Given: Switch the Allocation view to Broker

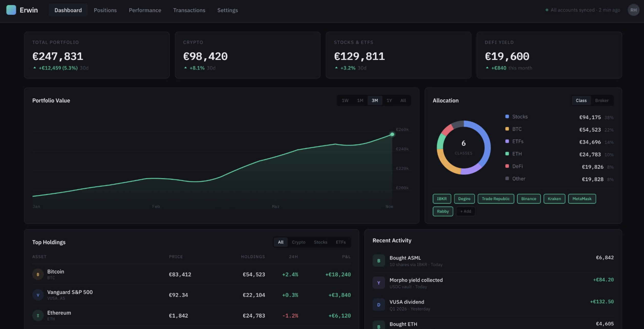Looking at the screenshot, I should 602,100.
